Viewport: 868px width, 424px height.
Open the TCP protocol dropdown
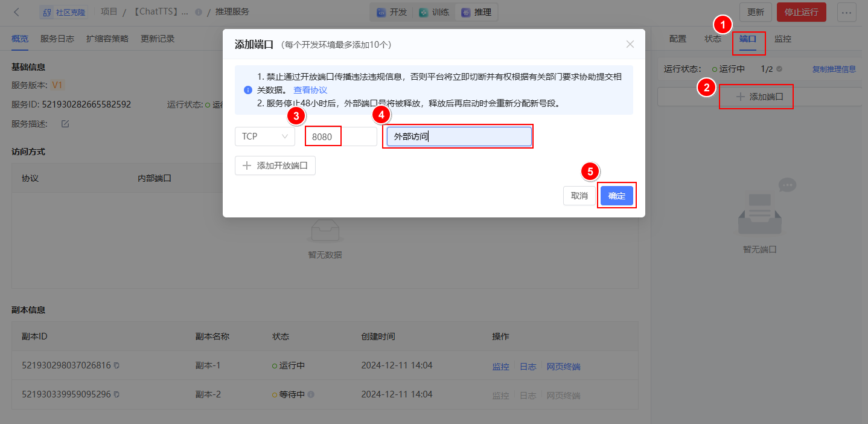(x=265, y=137)
